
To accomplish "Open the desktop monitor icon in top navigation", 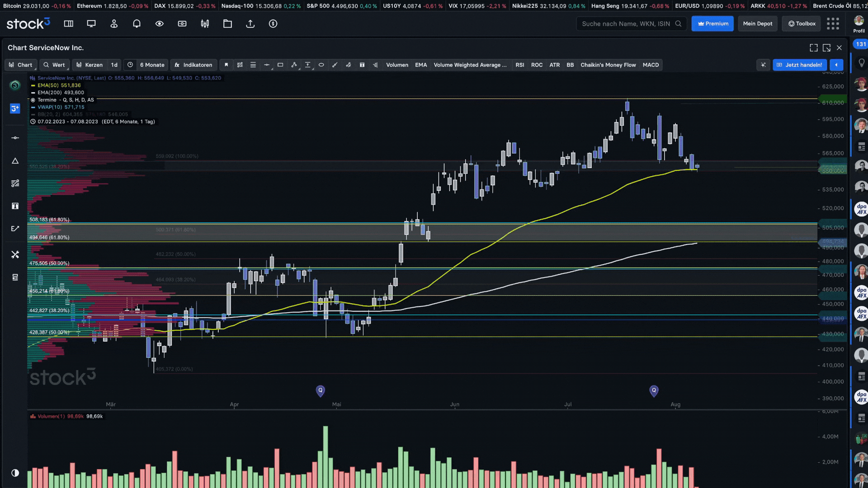I will click(91, 23).
